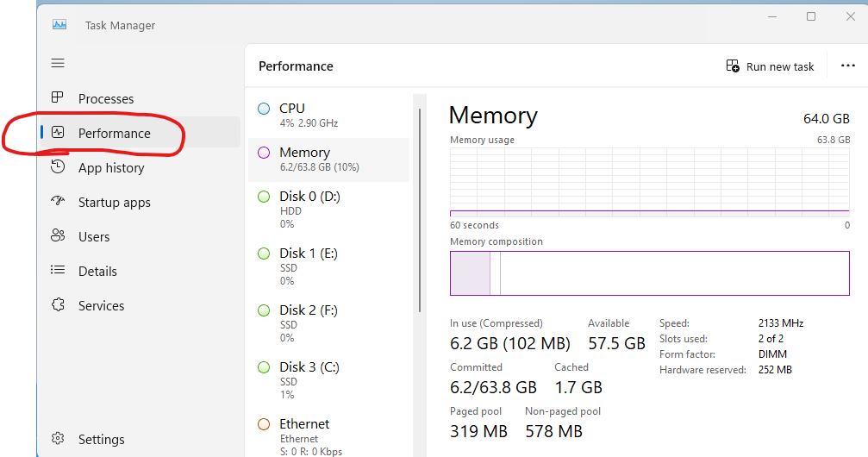Click the Disk 1 green circle indicator
Screen dimensions: 868x457
(264, 254)
